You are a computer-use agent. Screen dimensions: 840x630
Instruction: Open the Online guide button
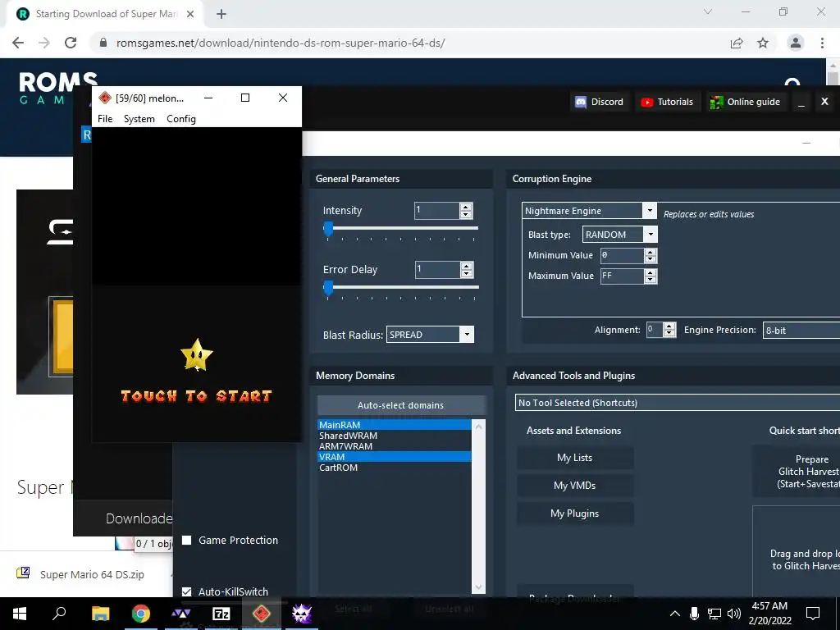[745, 102]
